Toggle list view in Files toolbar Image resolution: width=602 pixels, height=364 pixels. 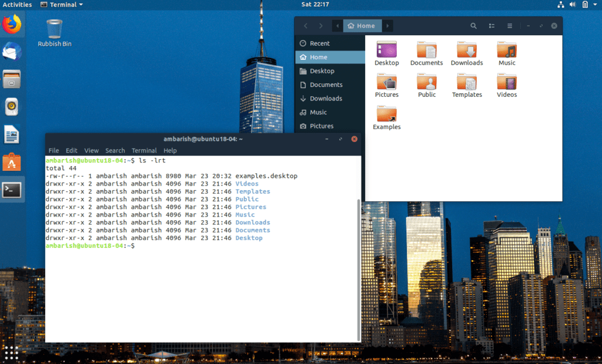[x=491, y=26]
